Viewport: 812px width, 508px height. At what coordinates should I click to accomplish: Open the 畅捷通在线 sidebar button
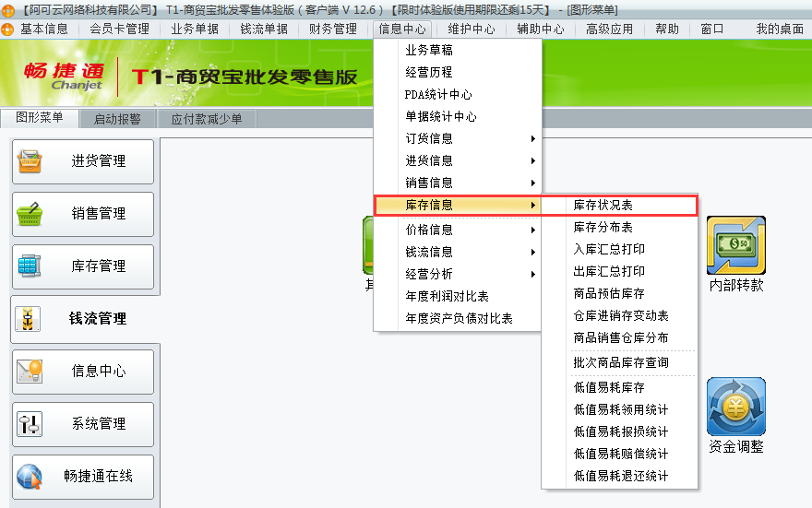tap(83, 477)
